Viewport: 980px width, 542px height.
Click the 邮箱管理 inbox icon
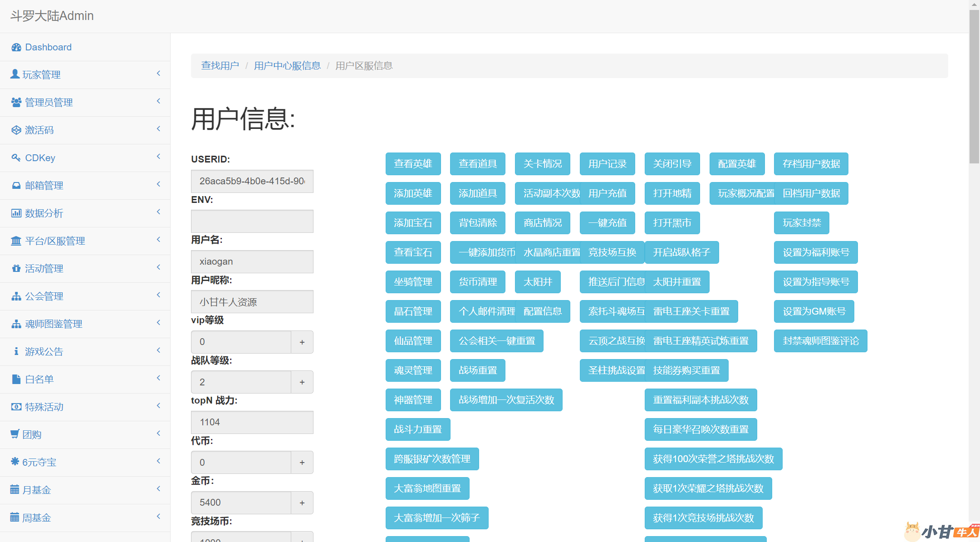16,185
